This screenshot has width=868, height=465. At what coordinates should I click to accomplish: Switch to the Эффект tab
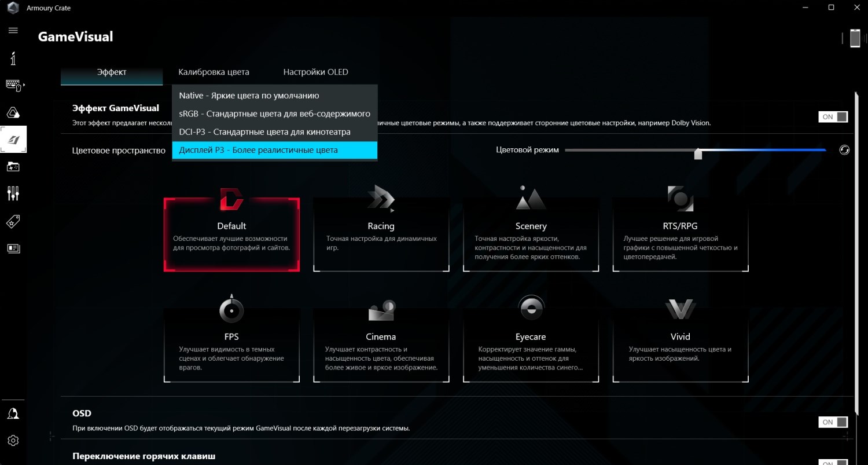pyautogui.click(x=112, y=72)
